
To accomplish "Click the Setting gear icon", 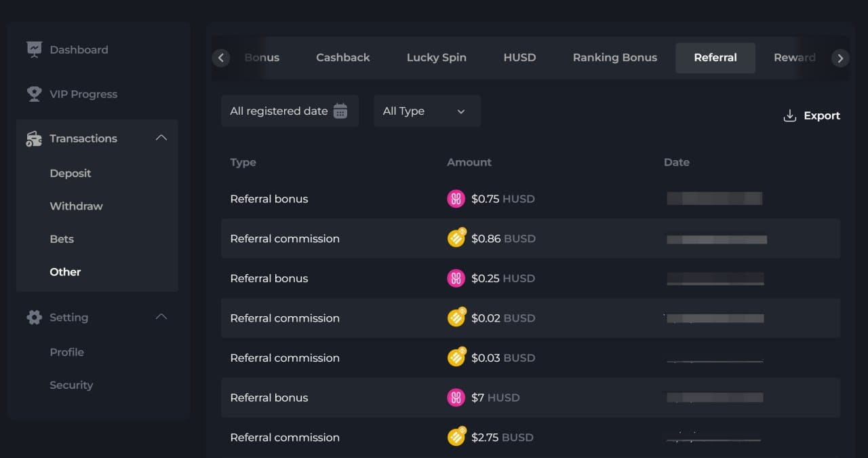I will click(34, 318).
